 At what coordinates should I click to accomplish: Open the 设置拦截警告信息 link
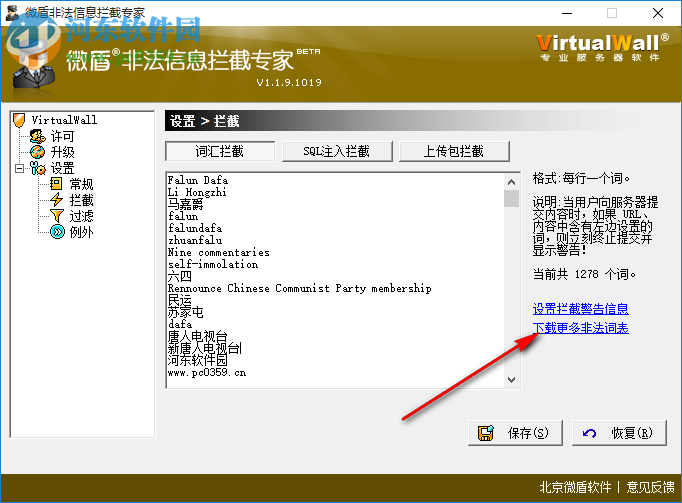pyautogui.click(x=581, y=309)
